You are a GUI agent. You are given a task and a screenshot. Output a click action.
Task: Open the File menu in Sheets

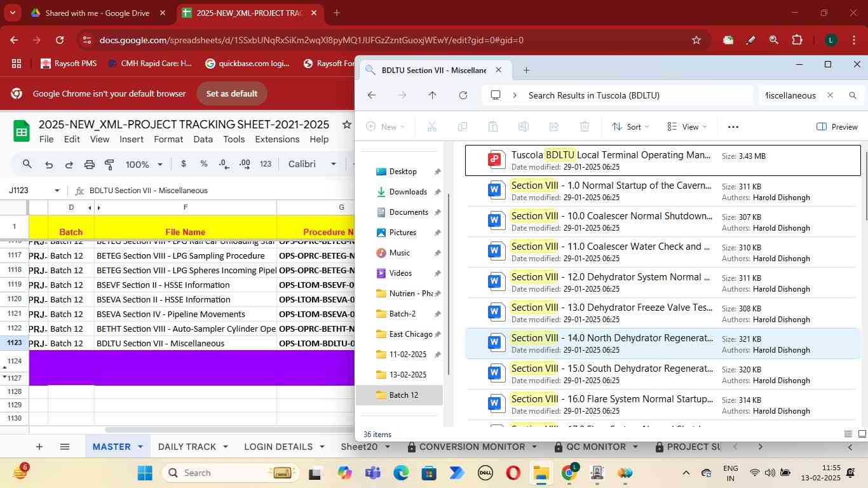46,139
